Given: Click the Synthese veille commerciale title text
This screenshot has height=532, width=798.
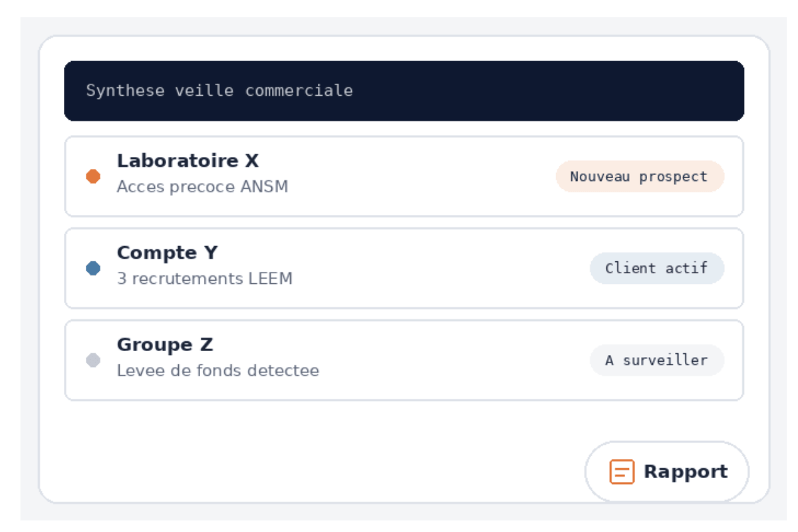Looking at the screenshot, I should [x=219, y=90].
